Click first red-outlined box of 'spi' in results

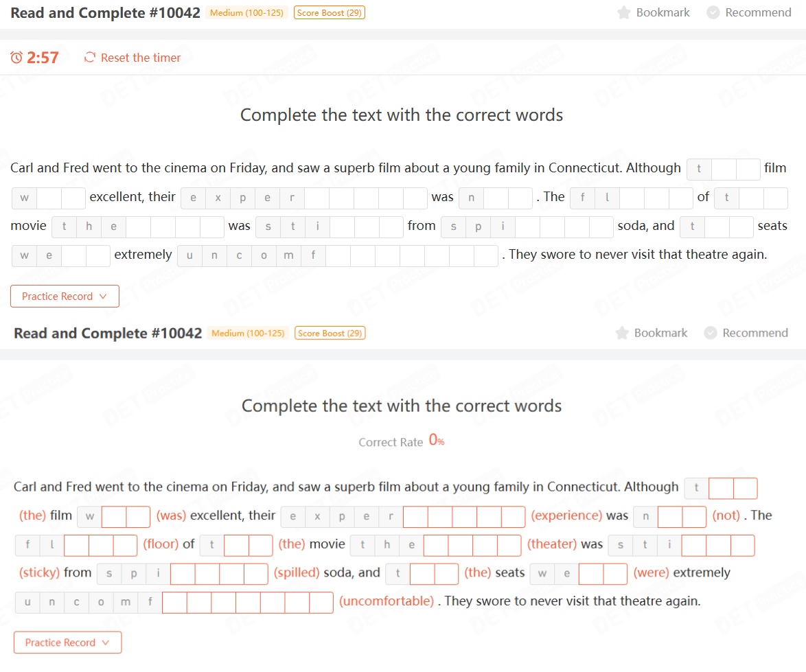[x=183, y=574]
